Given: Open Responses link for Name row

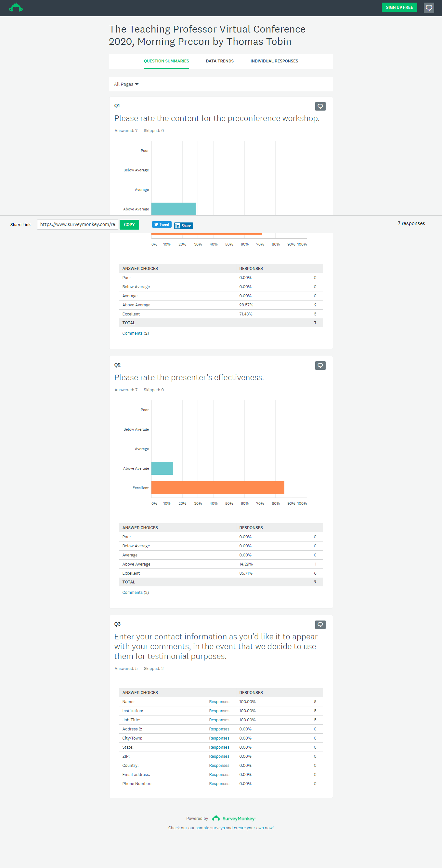Looking at the screenshot, I should click(219, 702).
